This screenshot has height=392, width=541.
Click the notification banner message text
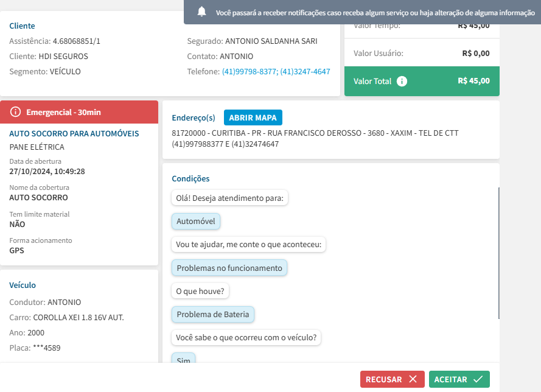pyautogui.click(x=375, y=13)
